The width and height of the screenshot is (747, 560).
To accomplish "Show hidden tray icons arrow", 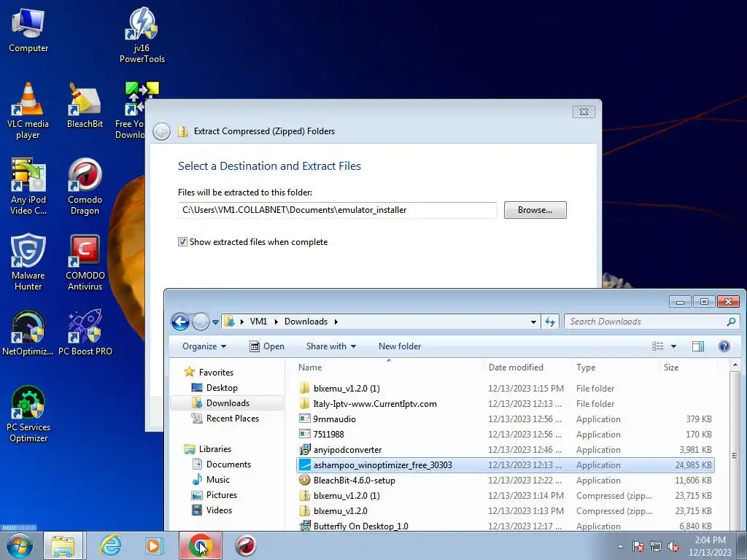I will click(x=620, y=546).
